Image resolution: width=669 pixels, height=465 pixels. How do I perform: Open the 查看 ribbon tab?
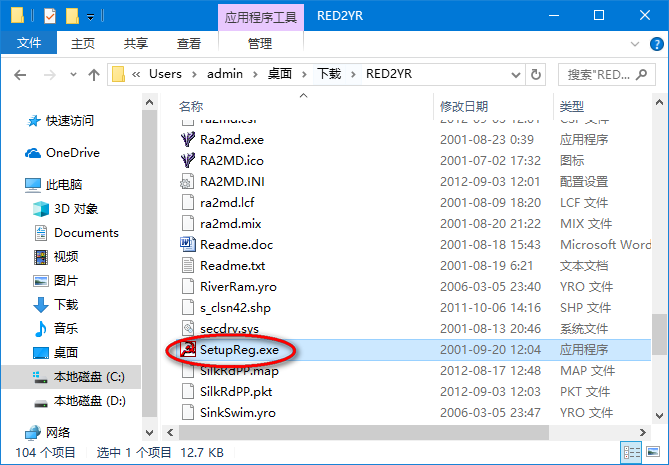click(188, 43)
